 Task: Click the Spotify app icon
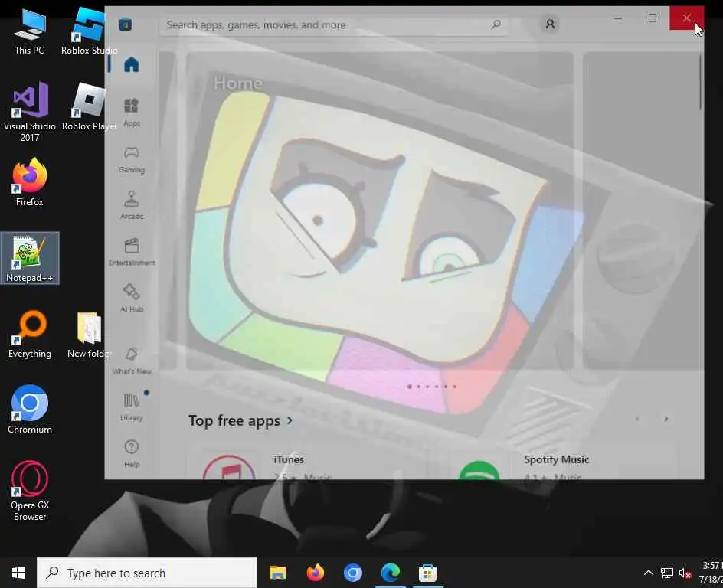[479, 469]
